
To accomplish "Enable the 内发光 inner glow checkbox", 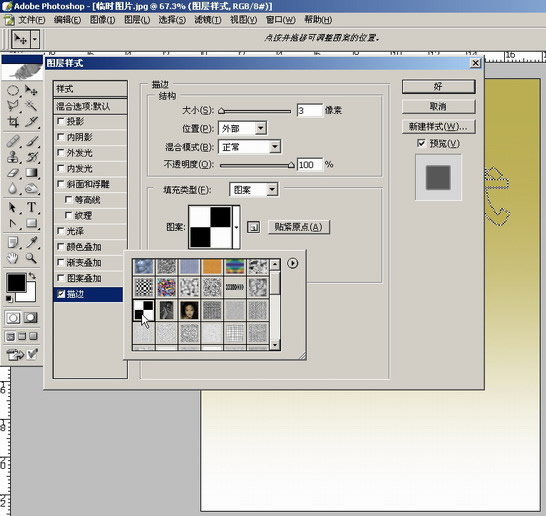I will (x=61, y=168).
